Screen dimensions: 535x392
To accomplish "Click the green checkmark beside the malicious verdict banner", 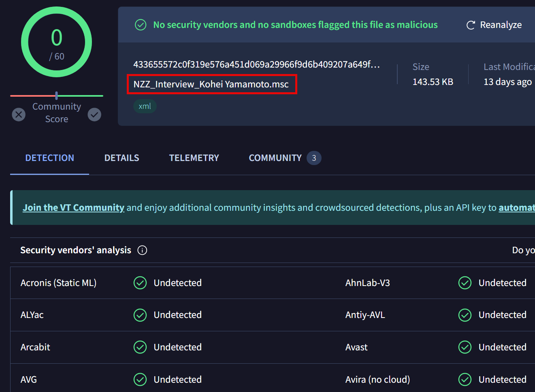I will [x=140, y=25].
